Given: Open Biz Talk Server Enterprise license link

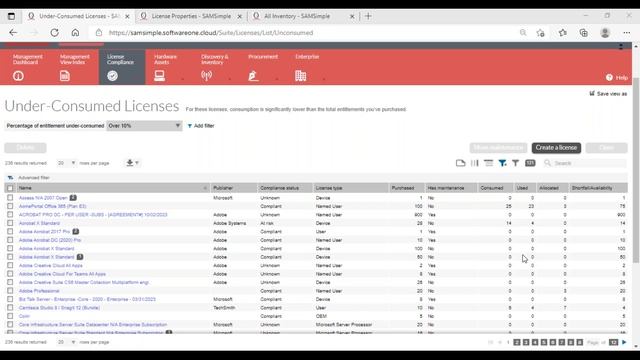Looking at the screenshot, I should point(87,299).
